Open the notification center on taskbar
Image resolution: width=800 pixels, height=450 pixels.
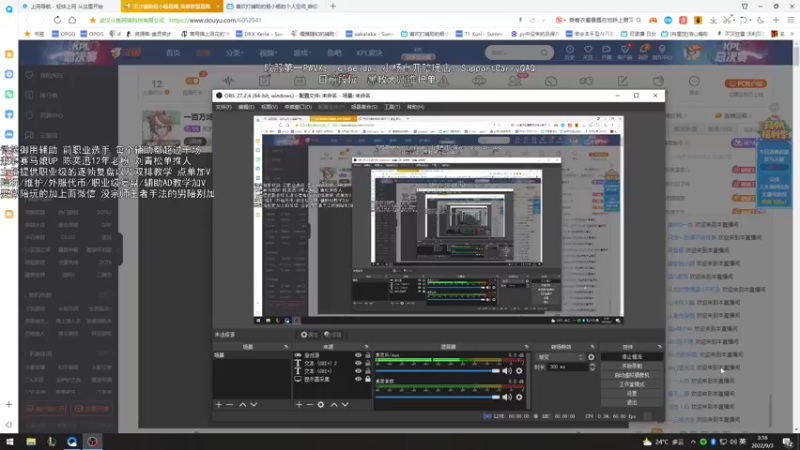tap(788, 442)
